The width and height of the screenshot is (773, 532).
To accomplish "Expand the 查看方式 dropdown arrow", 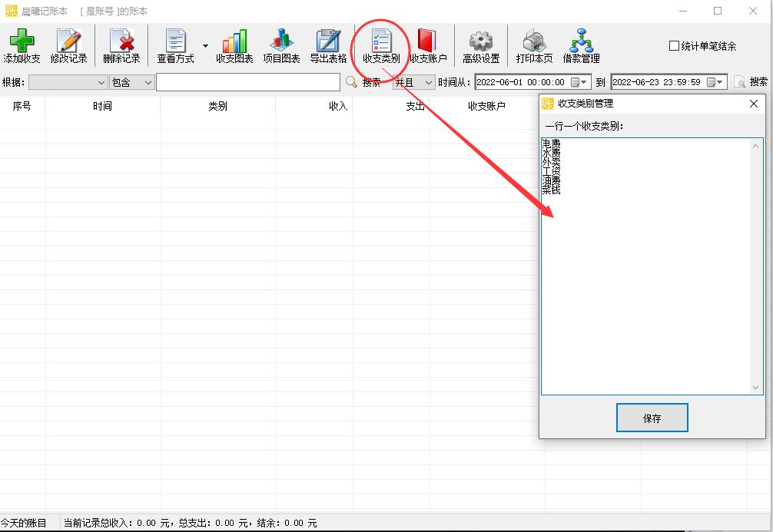I will click(x=205, y=46).
